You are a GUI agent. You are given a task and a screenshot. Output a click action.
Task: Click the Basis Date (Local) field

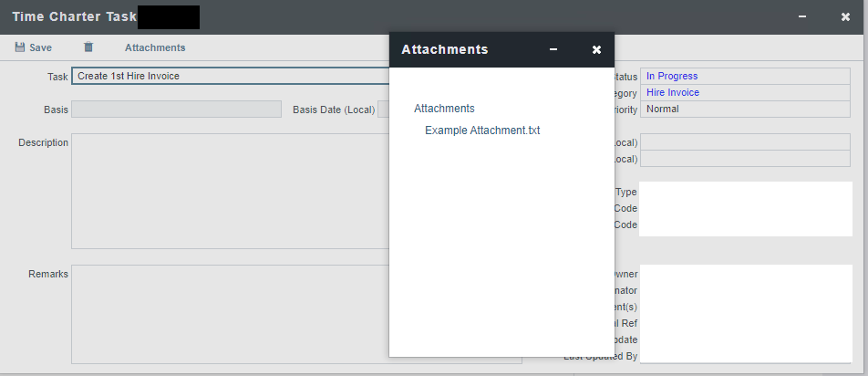[383, 110]
